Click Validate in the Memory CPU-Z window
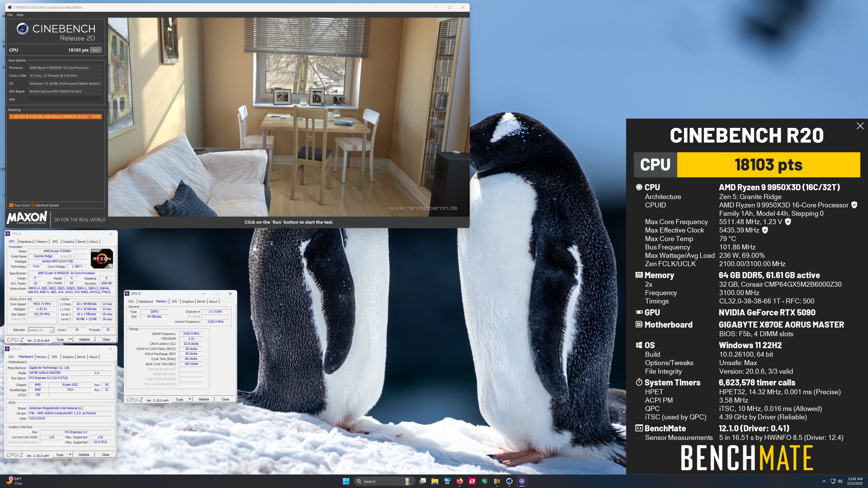Screen dimensions: 868x488 click(x=203, y=399)
